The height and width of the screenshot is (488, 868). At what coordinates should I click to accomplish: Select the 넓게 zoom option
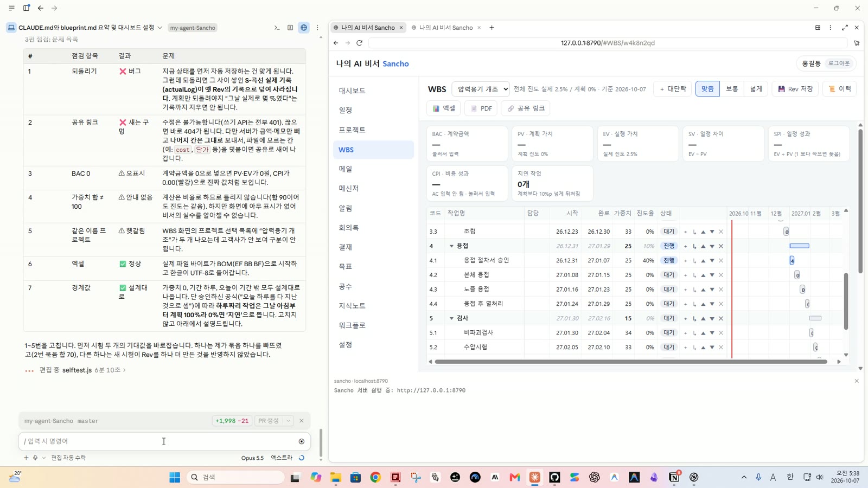(x=756, y=89)
